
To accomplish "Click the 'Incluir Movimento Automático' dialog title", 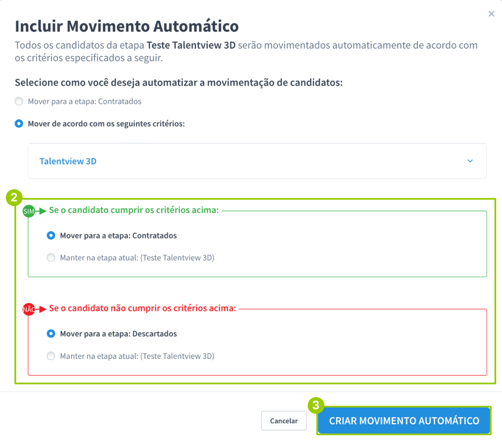I will click(127, 26).
